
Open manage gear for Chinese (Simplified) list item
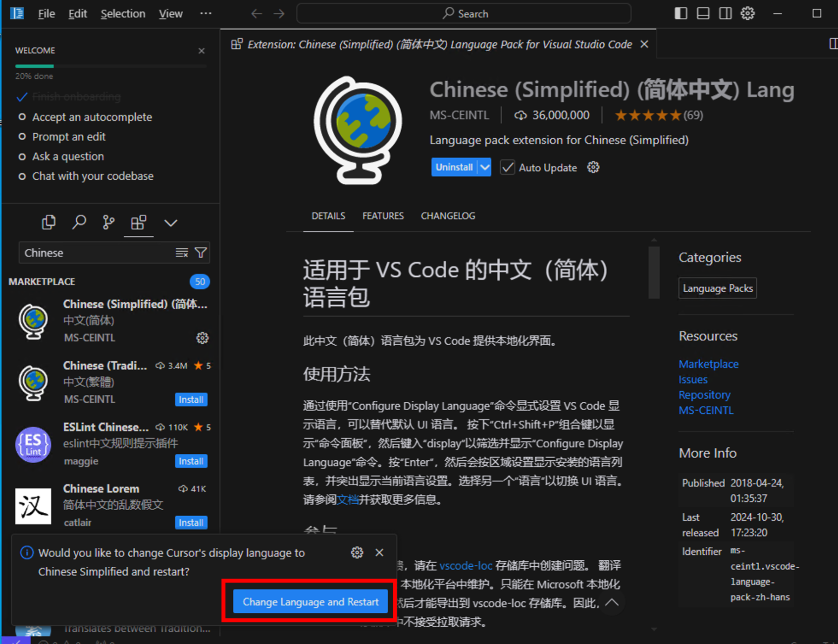202,338
